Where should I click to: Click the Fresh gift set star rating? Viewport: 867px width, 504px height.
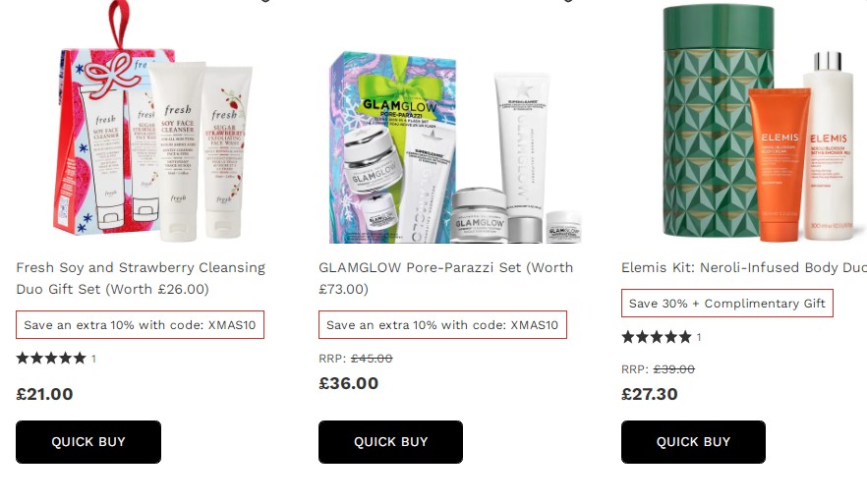(x=51, y=358)
